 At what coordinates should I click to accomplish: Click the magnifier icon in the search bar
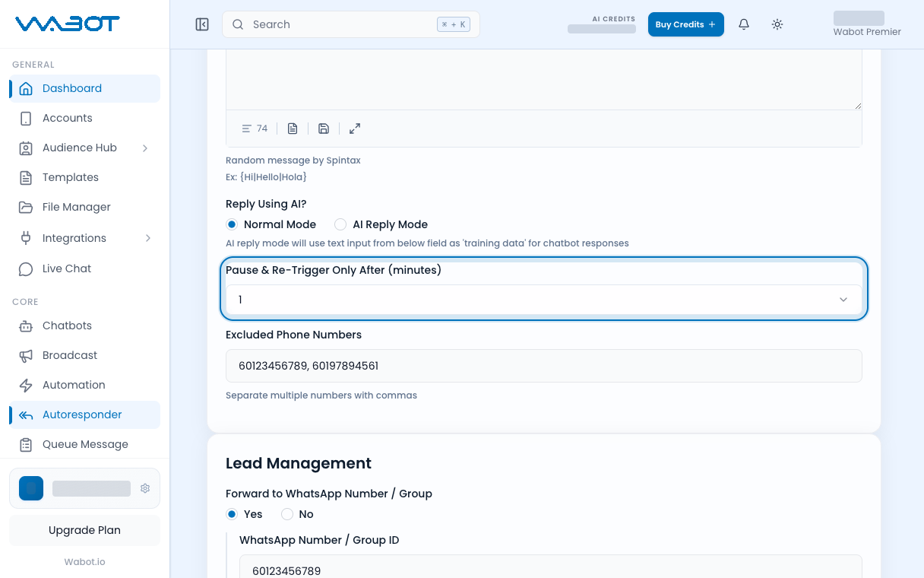(x=238, y=24)
